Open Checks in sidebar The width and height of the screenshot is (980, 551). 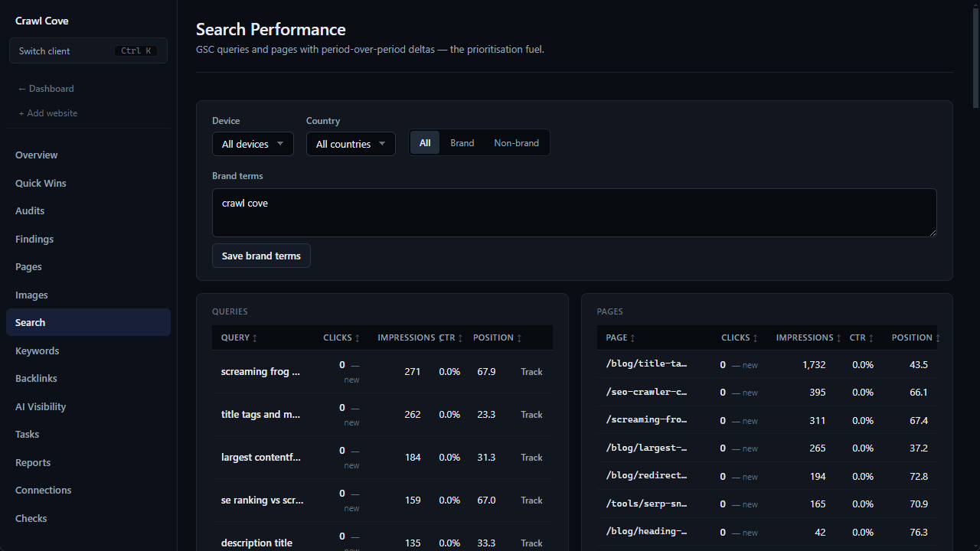(88, 518)
